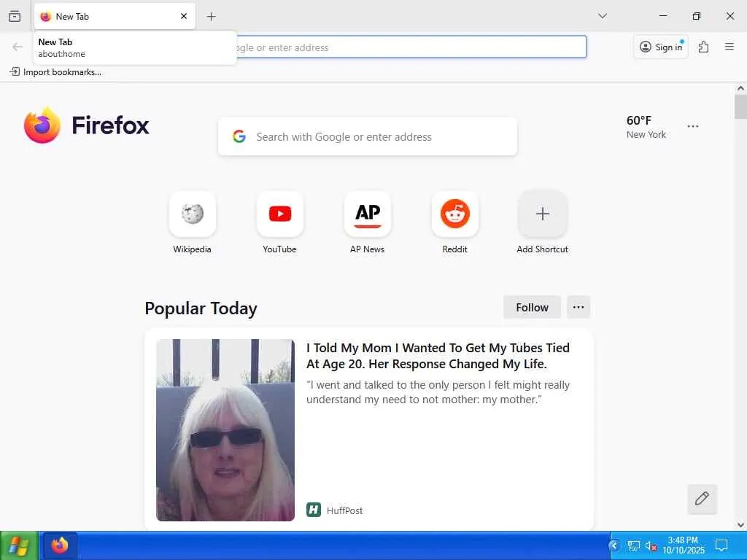Open the Firefox View icon in the tab strip
This screenshot has height=560, width=747.
click(x=15, y=16)
